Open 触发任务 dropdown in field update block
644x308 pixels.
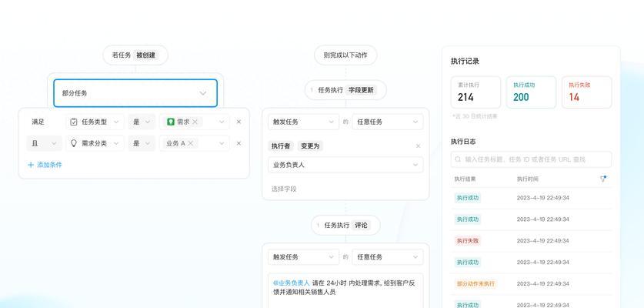[303, 122]
